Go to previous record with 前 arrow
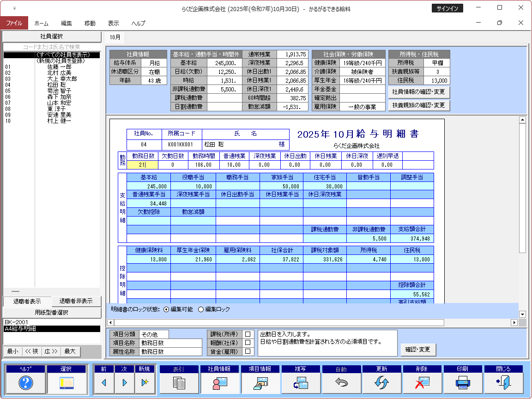532x399 pixels. pos(104,383)
